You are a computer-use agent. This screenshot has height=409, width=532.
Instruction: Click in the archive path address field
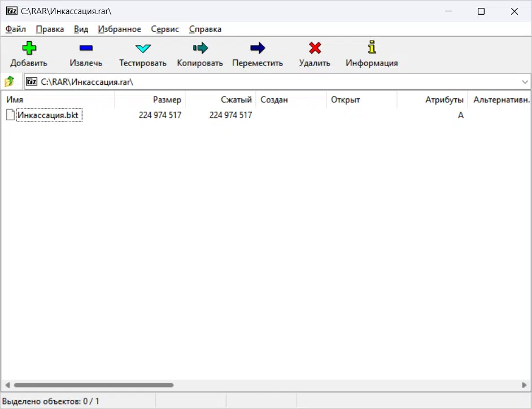(271, 82)
